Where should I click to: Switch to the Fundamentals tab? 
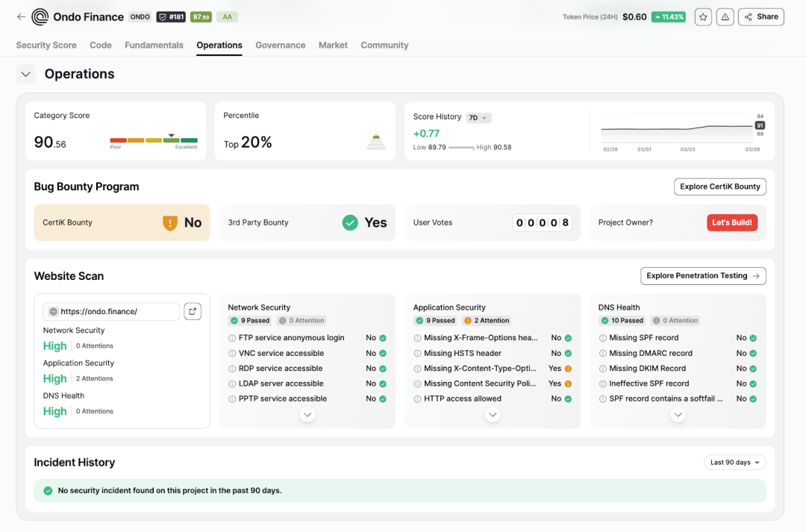tap(154, 46)
